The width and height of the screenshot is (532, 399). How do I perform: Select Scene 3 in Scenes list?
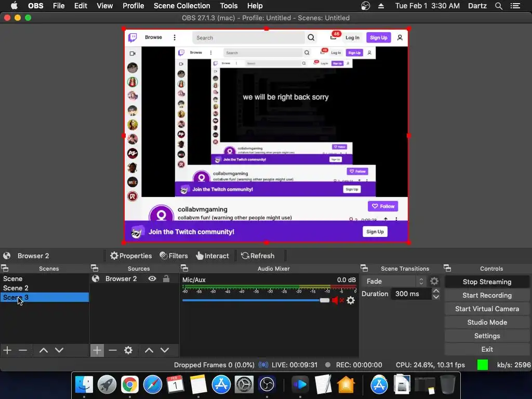pos(45,297)
